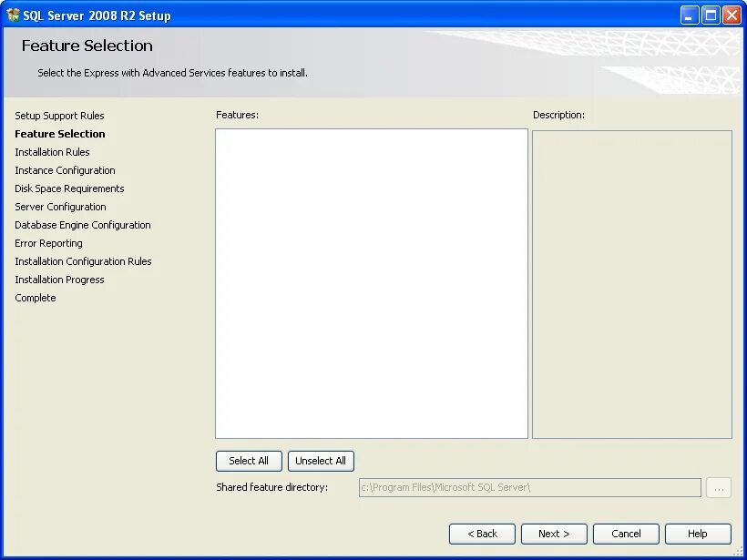Go to the previous step with Back
Screen dimensions: 747x560
[482, 534]
